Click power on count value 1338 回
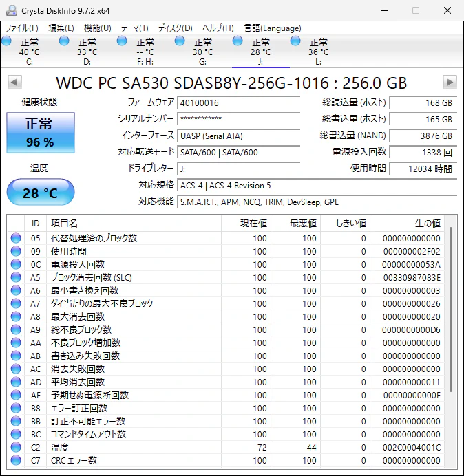464x476 pixels. click(x=423, y=152)
